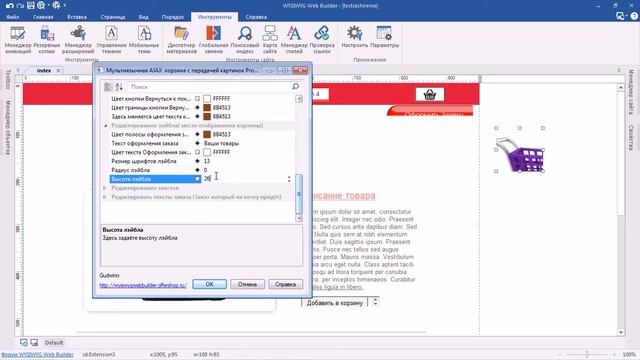Click the Отмена button
The image size is (640, 360).
[x=247, y=284]
